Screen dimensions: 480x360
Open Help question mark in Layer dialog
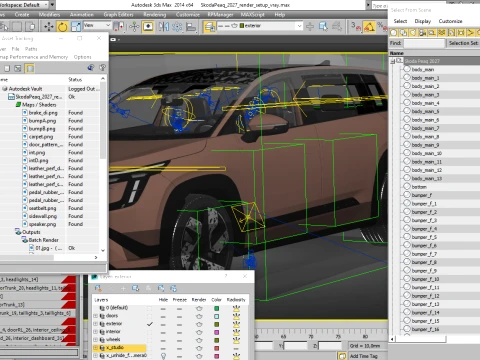(x=226, y=276)
